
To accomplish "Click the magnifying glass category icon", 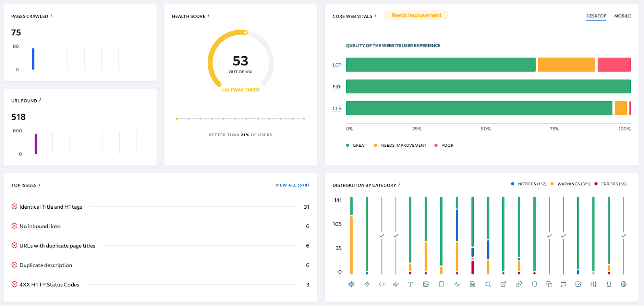I will click(488, 284).
